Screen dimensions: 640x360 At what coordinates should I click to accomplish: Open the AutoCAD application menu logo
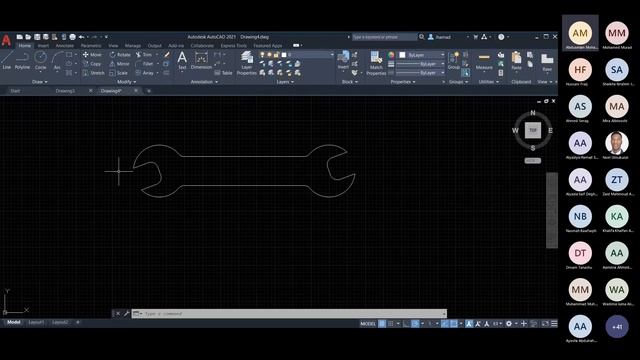6,40
